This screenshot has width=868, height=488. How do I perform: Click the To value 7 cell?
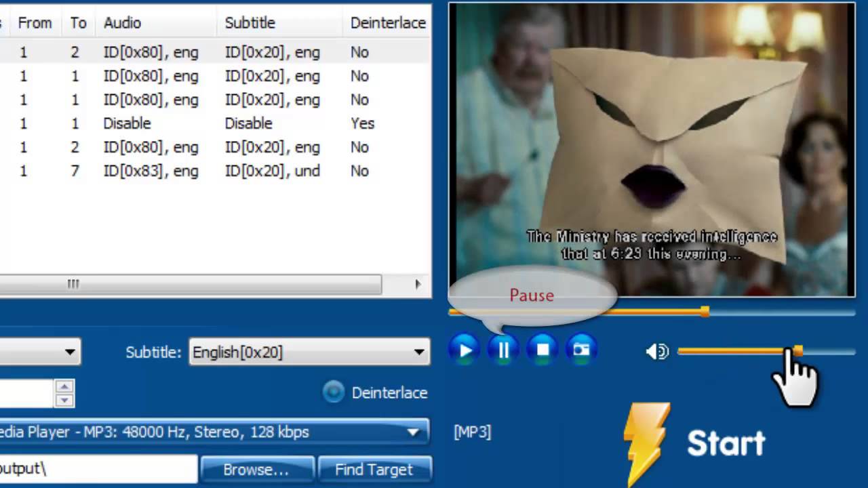[x=75, y=171]
